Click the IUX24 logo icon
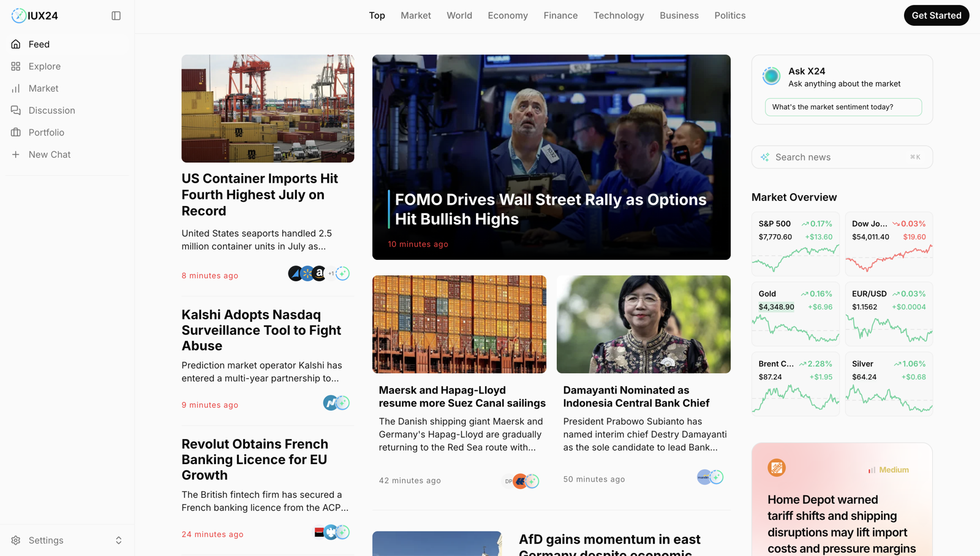This screenshot has width=980, height=556. (19, 15)
